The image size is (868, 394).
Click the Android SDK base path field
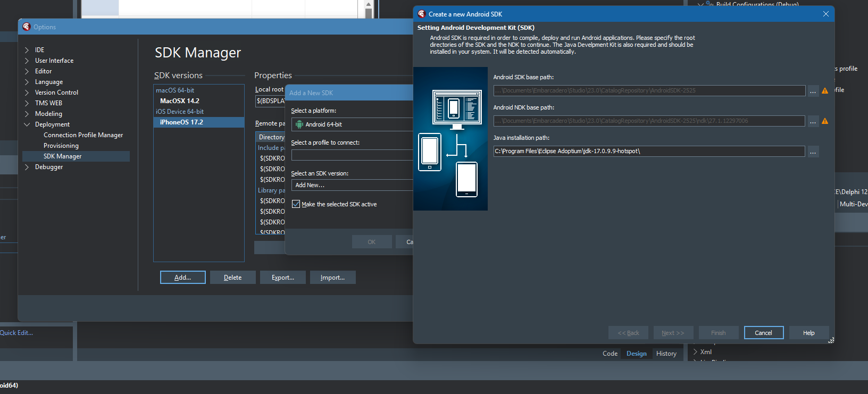click(649, 91)
